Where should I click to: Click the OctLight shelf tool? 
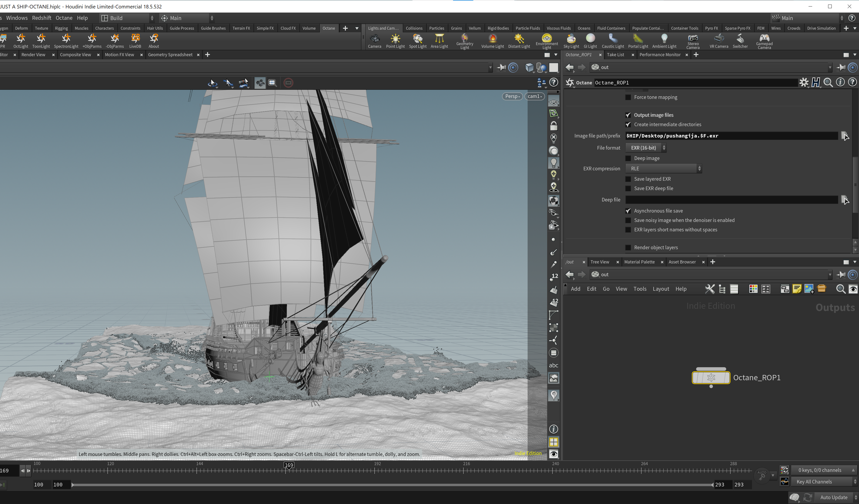pos(21,41)
